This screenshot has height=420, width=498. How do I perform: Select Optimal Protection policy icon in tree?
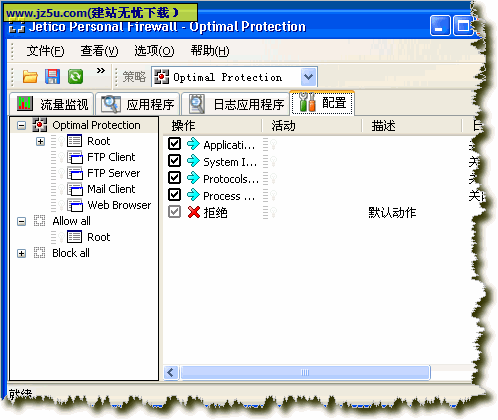pos(39,125)
